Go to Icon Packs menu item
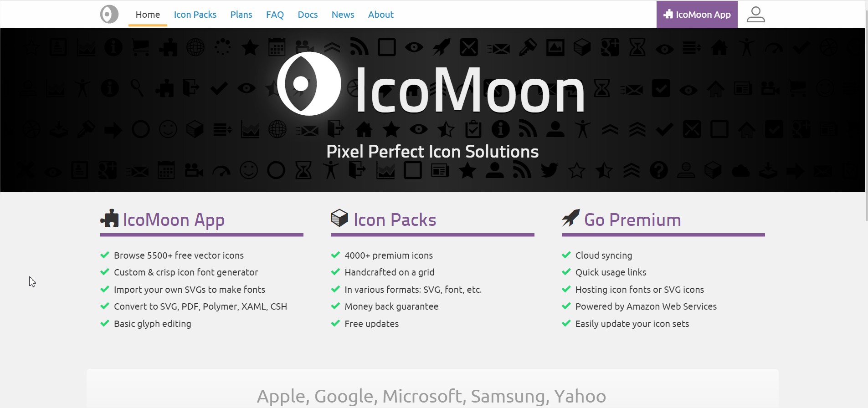 tap(195, 15)
